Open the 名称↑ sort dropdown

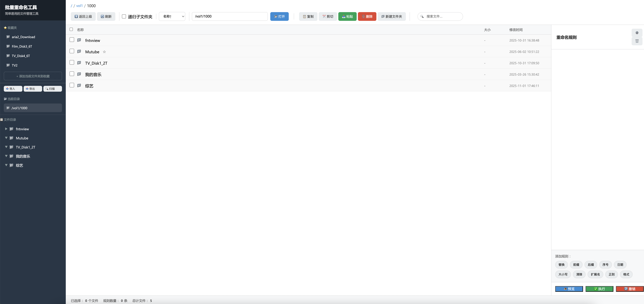172,16
